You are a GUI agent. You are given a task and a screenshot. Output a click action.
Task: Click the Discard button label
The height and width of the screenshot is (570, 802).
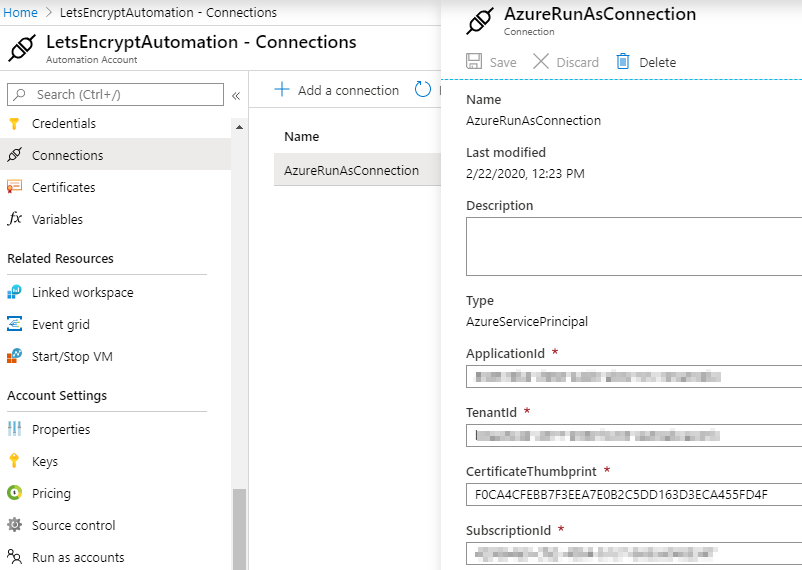click(577, 62)
